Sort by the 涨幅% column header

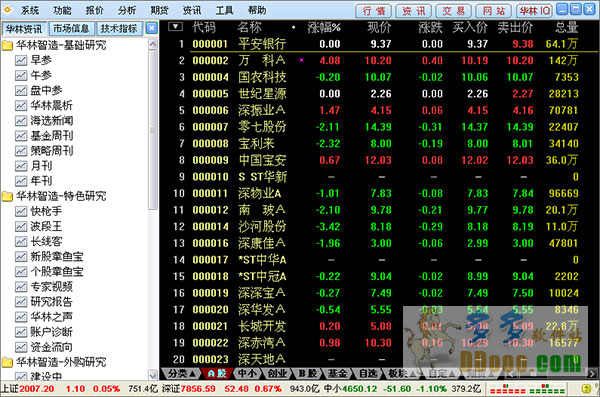[324, 27]
